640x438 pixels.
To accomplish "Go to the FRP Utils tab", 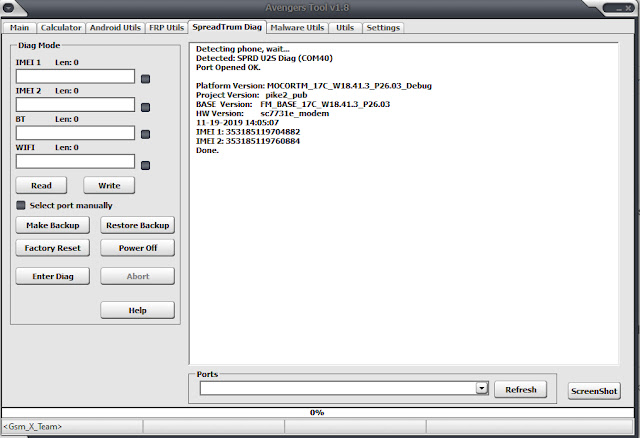I will point(166,28).
